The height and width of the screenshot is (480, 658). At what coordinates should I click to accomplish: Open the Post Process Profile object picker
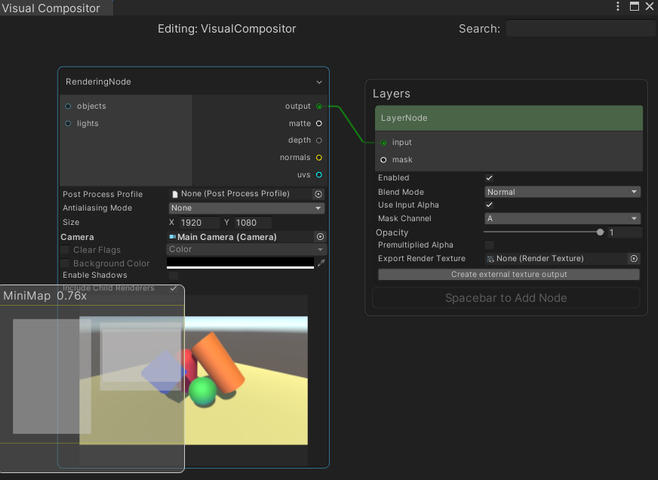click(319, 194)
